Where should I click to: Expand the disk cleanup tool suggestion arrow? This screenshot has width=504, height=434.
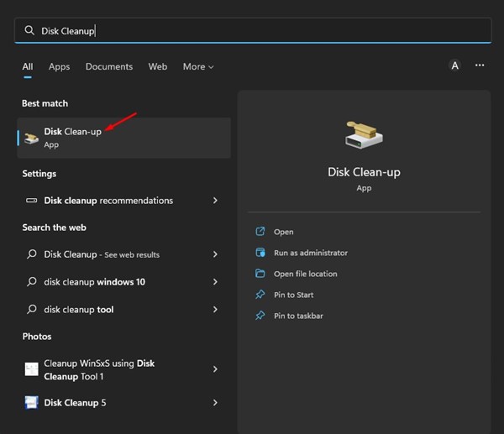click(x=216, y=310)
